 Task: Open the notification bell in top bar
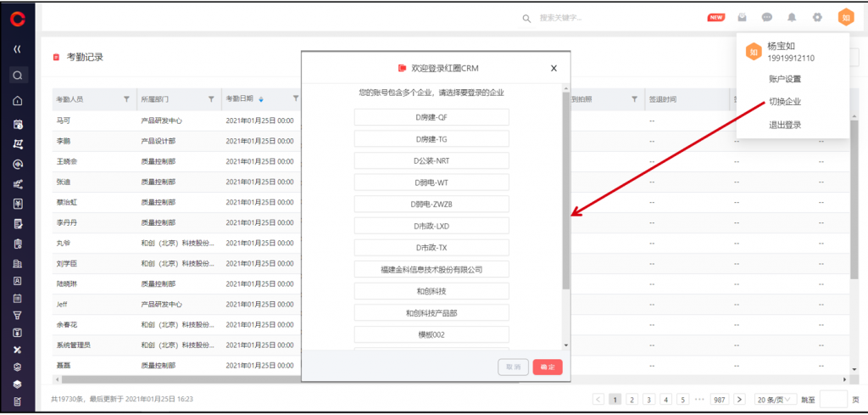click(x=792, y=17)
